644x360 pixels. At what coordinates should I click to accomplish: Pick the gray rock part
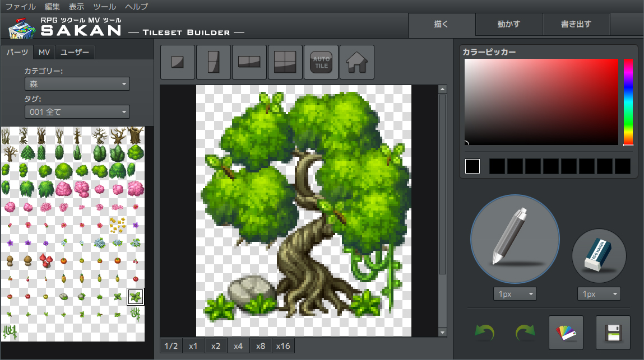click(x=64, y=296)
